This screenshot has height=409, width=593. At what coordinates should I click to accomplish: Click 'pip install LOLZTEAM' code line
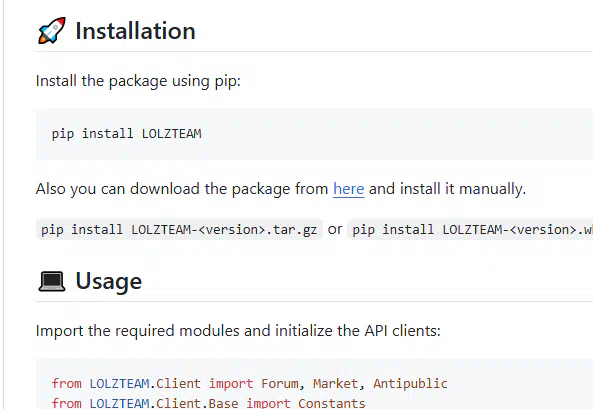coord(126,134)
